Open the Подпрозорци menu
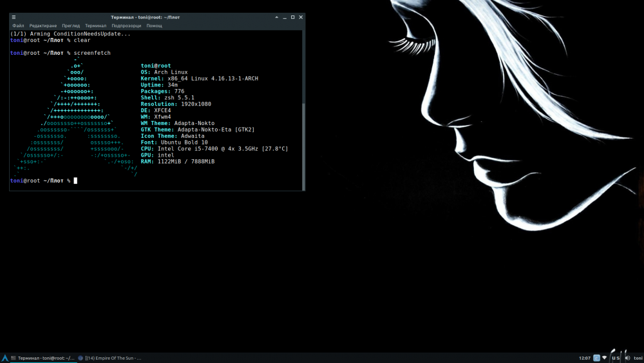Screen dimensions: 644x363 pyautogui.click(x=126, y=26)
